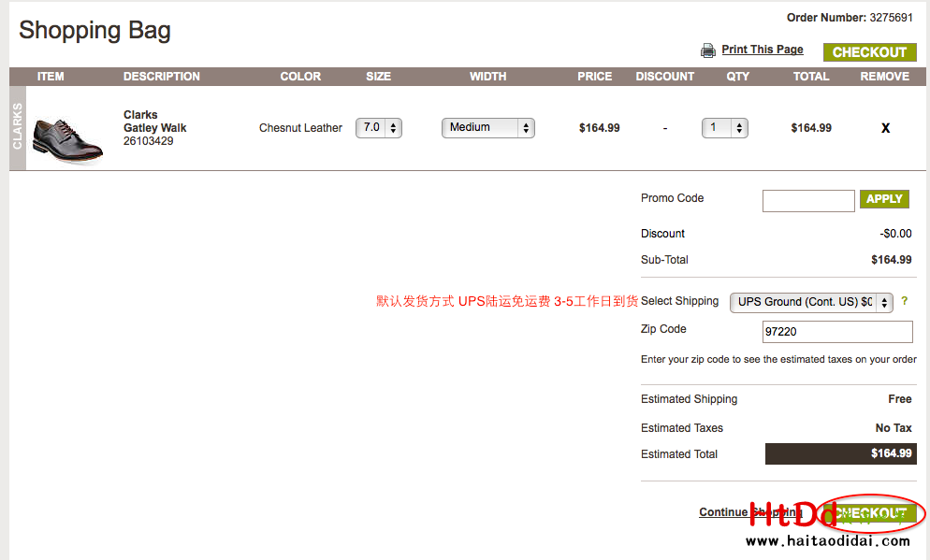Click the Sub-Total amount $164.99

891,260
